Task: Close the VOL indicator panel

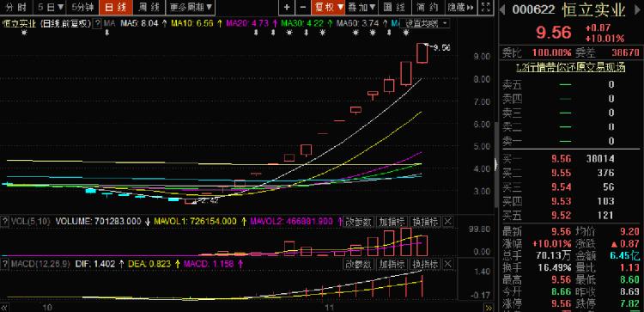Action: click(x=448, y=222)
